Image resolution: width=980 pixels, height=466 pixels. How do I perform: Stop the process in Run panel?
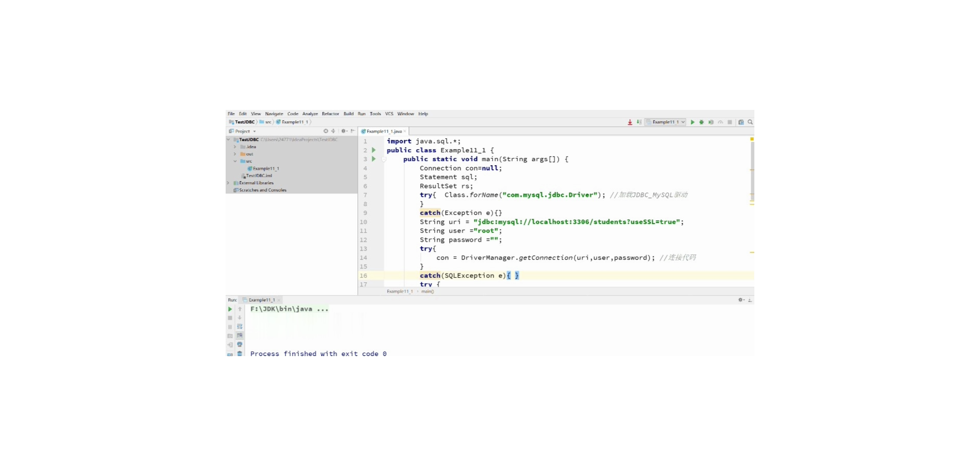pyautogui.click(x=230, y=318)
